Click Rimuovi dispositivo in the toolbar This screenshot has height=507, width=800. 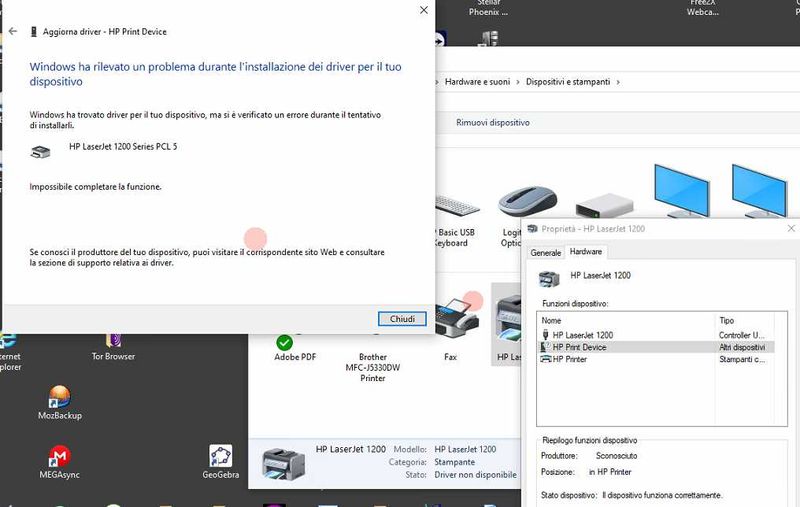click(492, 122)
